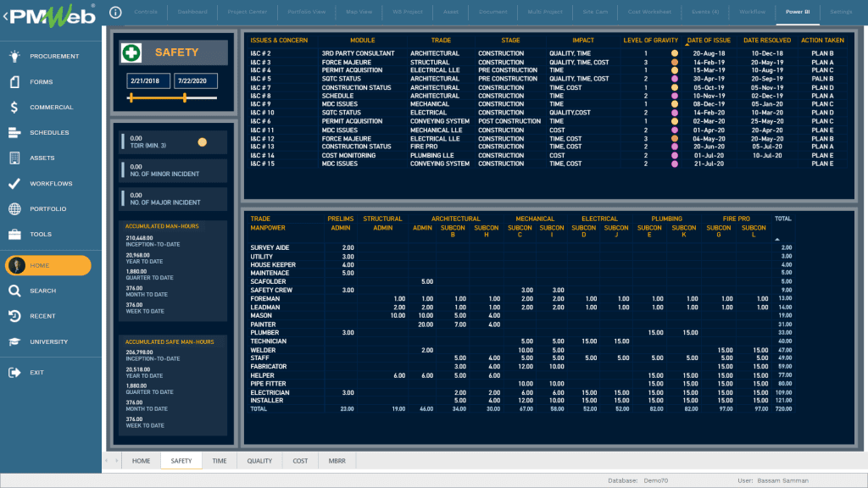Click the end date field 7/22/2020

196,80
